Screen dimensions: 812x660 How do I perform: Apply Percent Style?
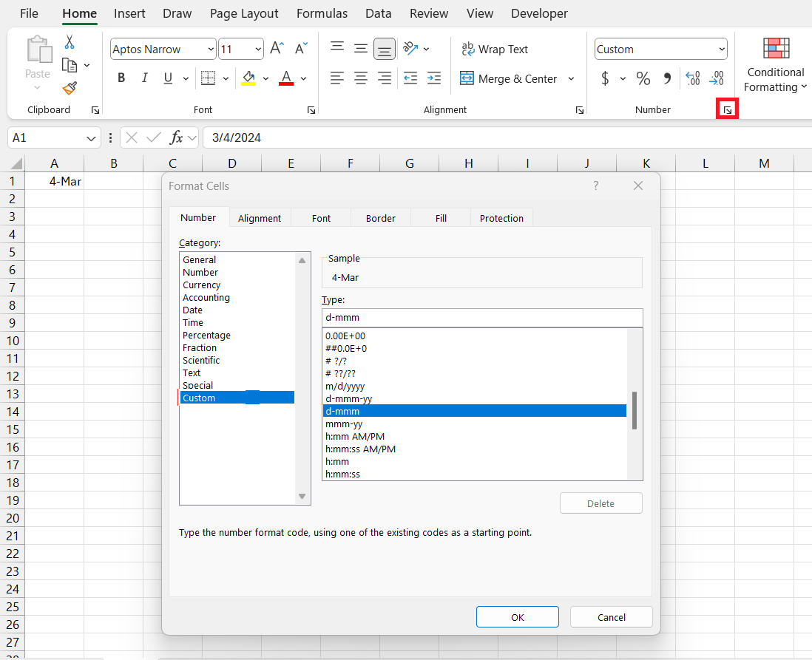click(643, 78)
